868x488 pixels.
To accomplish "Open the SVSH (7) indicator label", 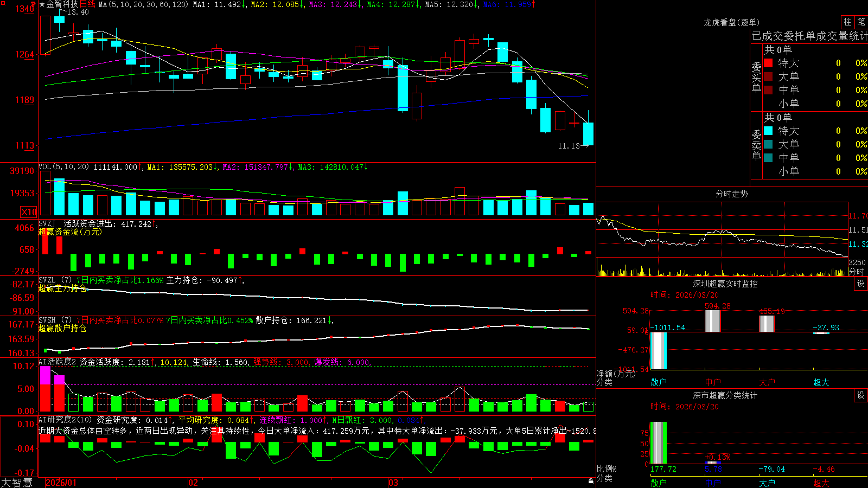I will [x=55, y=320].
